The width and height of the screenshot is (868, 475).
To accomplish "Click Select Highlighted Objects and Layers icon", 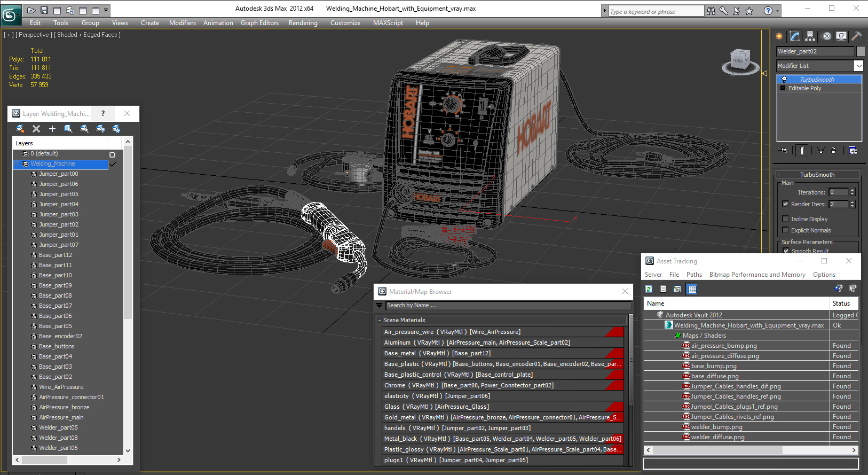I will tap(68, 129).
